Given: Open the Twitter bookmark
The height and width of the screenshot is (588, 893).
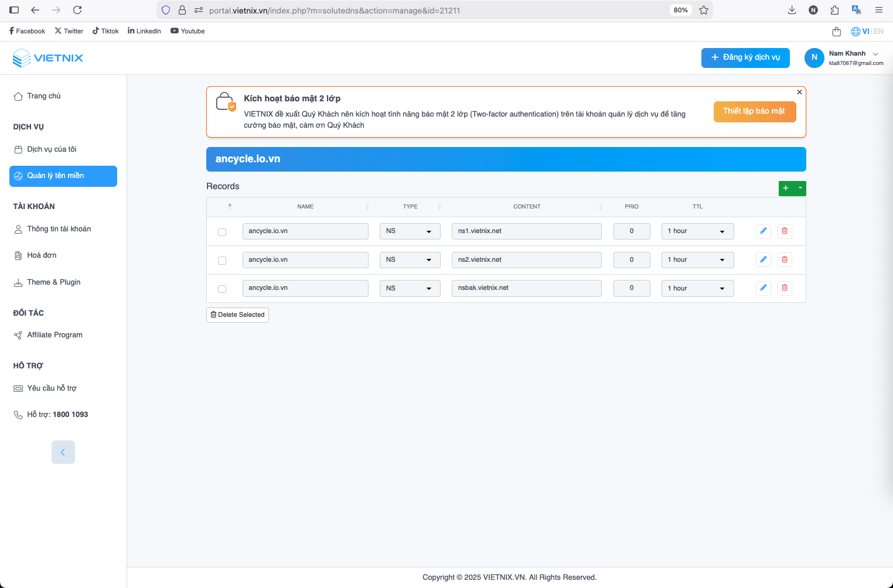Looking at the screenshot, I should [69, 31].
